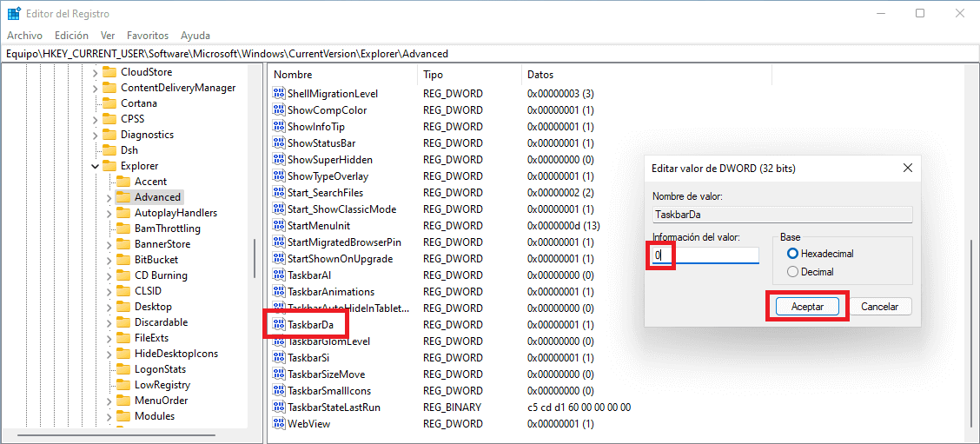Open the Ver menu
The image size is (980, 444).
tap(108, 36)
